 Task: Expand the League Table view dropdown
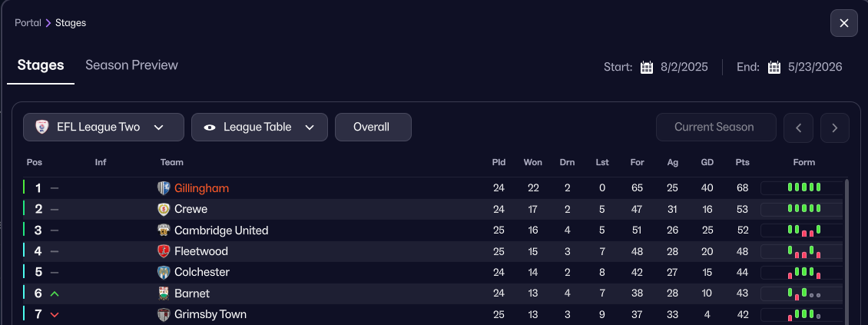[x=260, y=128]
